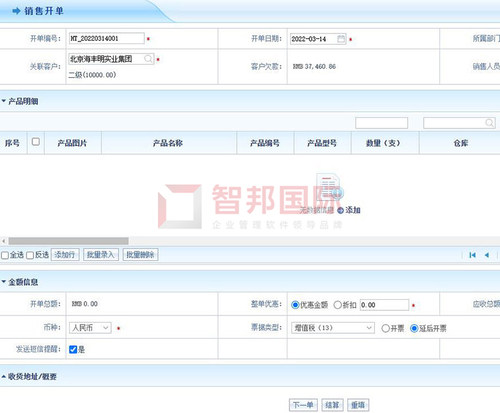Check the 全选 checkbox
This screenshot has height=413, width=500.
(5, 255)
